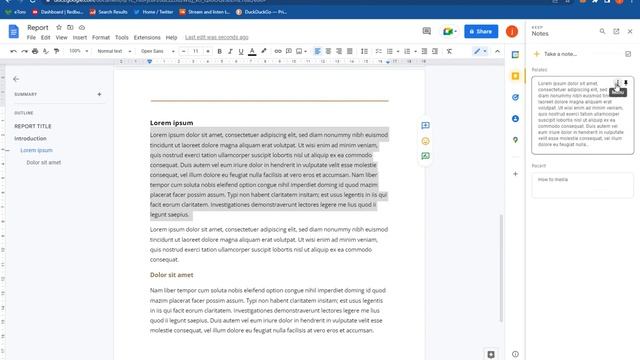Print the document using printer icon
Viewport: 640px width, 360px height.
click(35, 51)
